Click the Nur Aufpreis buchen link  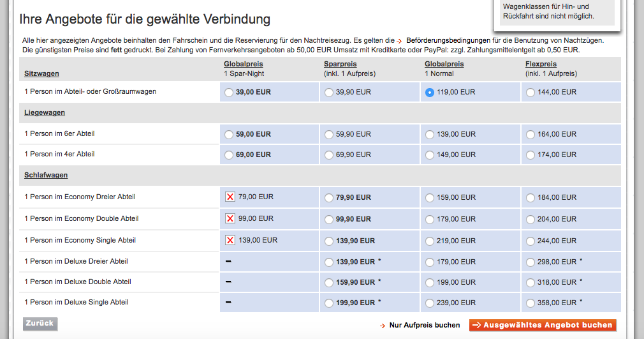click(x=425, y=326)
